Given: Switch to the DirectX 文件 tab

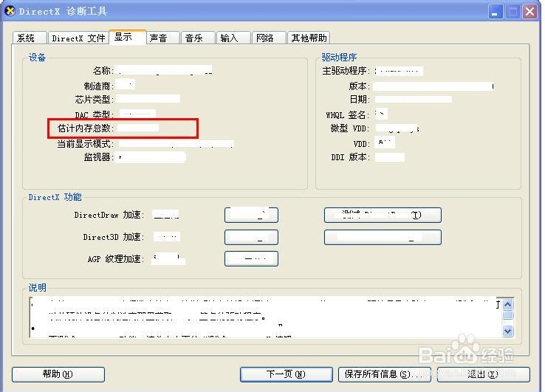Looking at the screenshot, I should [x=78, y=38].
